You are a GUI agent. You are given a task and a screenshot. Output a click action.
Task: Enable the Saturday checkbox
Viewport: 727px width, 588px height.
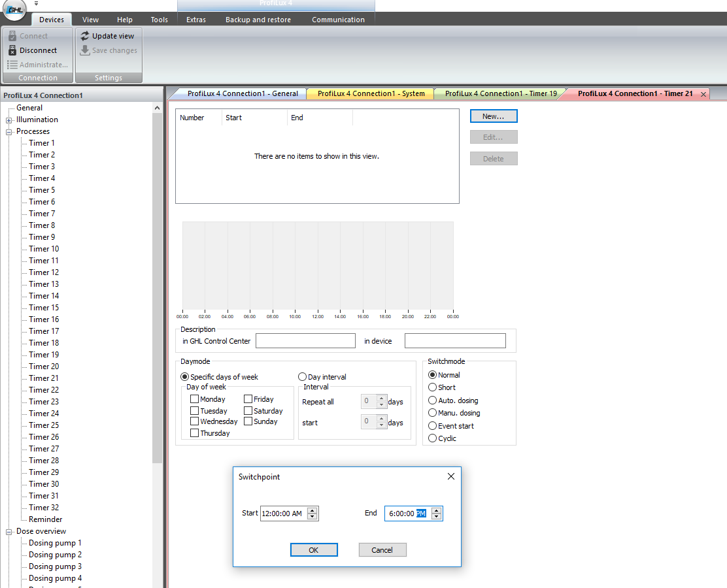pyautogui.click(x=248, y=410)
